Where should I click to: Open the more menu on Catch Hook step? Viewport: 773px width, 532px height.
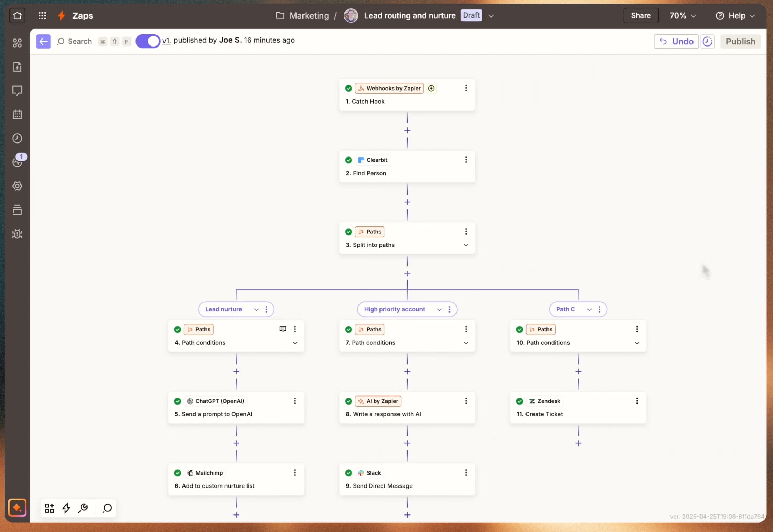click(466, 88)
